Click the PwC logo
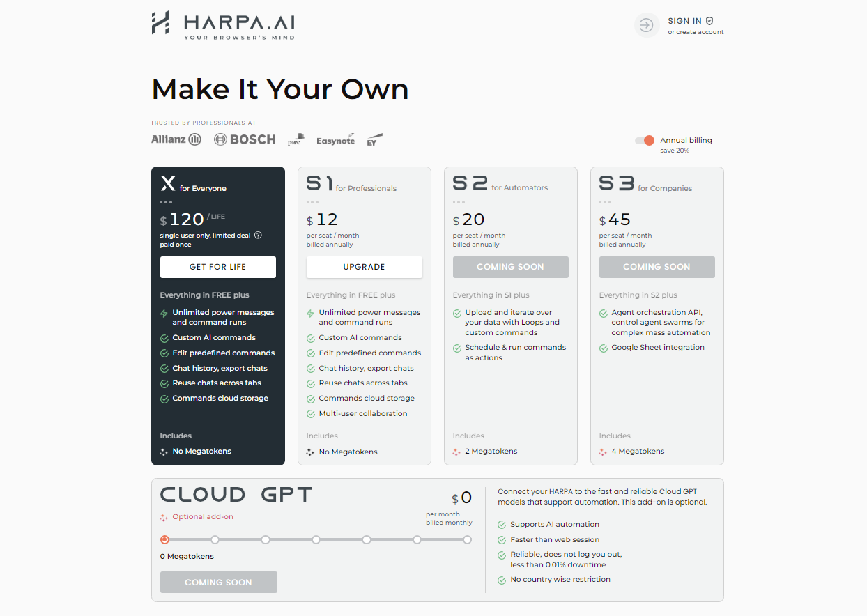Image resolution: width=867 pixels, height=616 pixels. point(296,139)
